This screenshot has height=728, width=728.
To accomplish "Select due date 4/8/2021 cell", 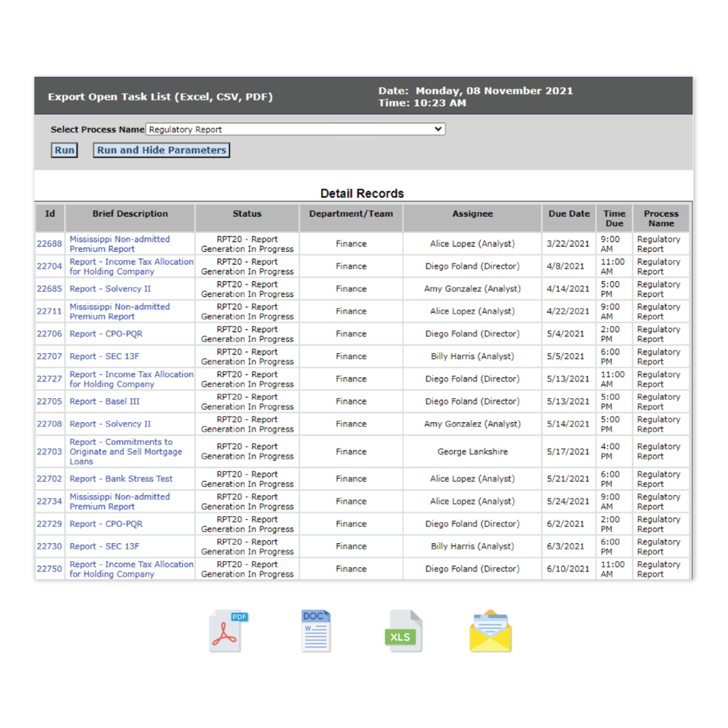I will coord(568,266).
